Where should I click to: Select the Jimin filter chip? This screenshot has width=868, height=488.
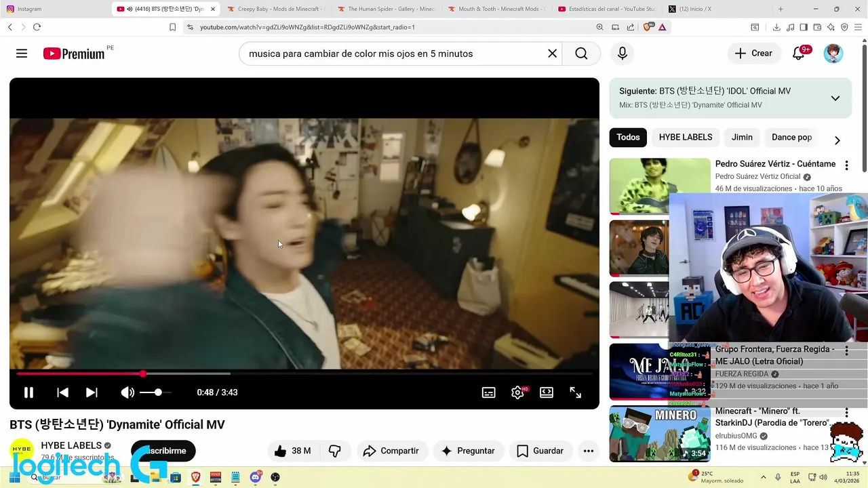click(742, 137)
